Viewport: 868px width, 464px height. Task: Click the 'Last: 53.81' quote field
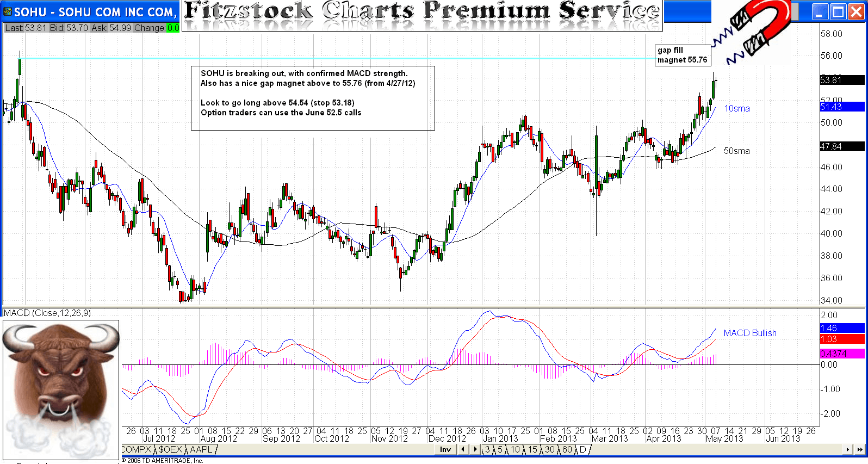pyautogui.click(x=26, y=28)
